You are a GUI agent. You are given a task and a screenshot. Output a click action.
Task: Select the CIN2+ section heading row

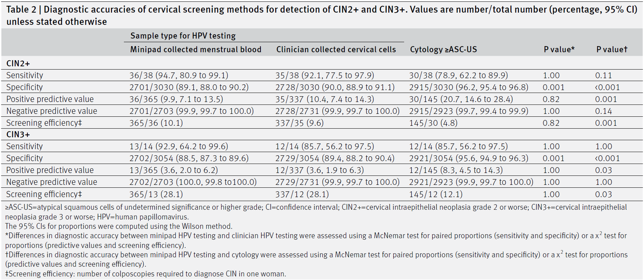(x=18, y=63)
